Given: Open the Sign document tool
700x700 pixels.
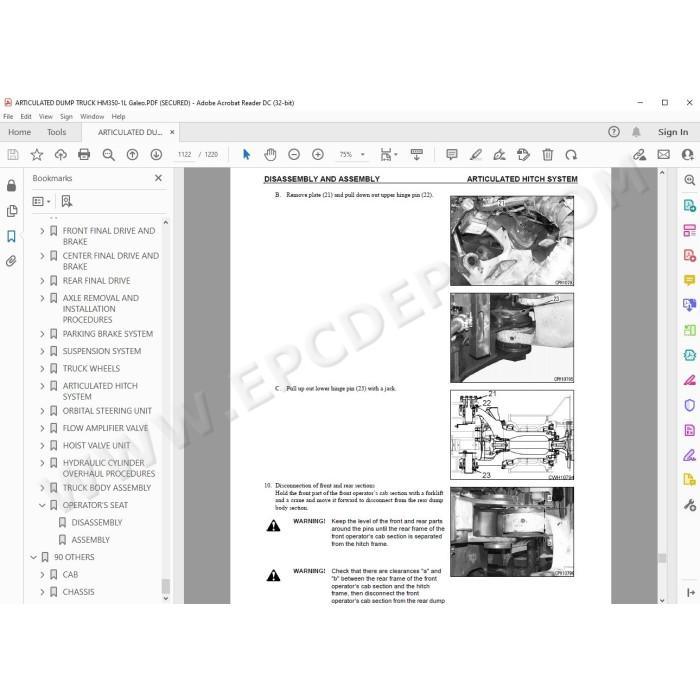Looking at the screenshot, I should click(x=500, y=154).
